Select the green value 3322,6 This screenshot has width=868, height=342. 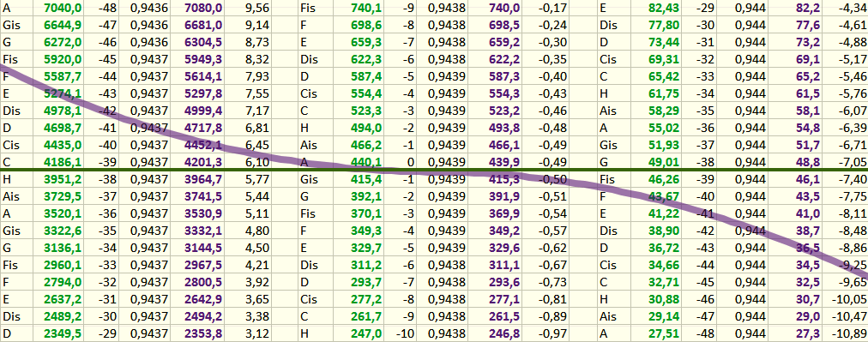[x=63, y=230]
